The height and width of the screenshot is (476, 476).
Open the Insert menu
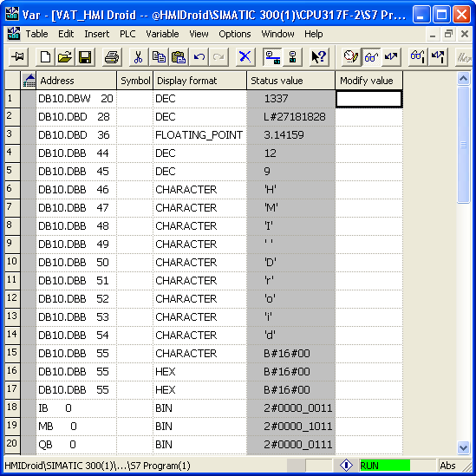(x=97, y=34)
